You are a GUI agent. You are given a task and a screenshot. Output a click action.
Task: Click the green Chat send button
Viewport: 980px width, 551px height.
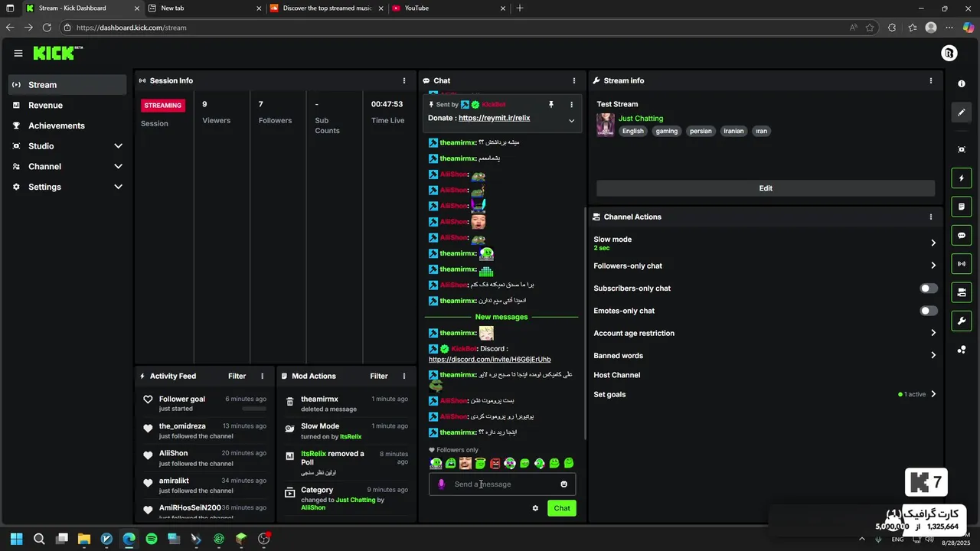562,508
